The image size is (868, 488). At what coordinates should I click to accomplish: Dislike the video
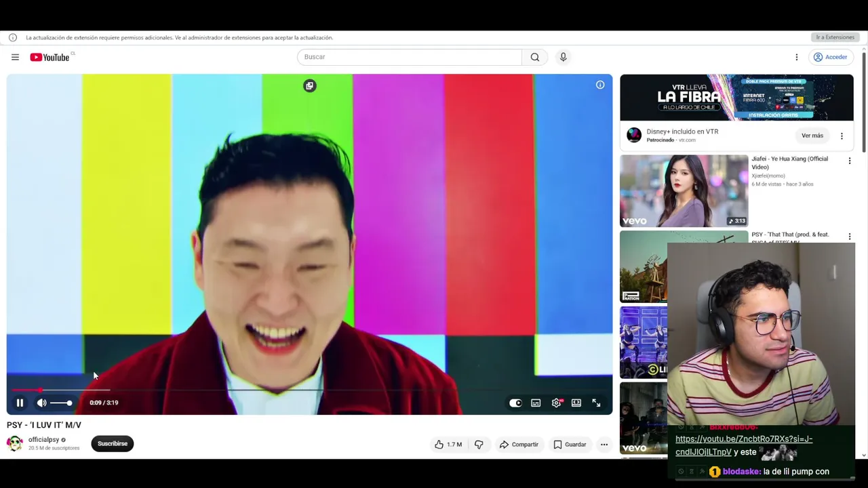coord(479,445)
